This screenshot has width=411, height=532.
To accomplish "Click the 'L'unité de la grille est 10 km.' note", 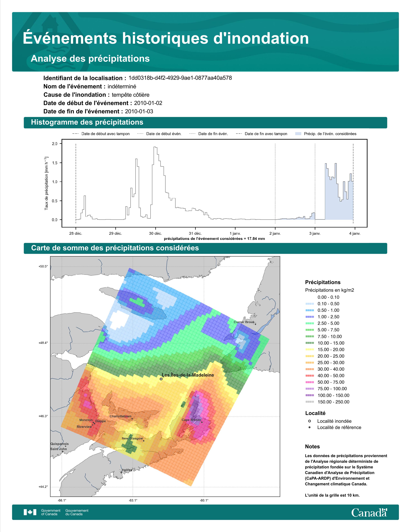I will (332, 495).
